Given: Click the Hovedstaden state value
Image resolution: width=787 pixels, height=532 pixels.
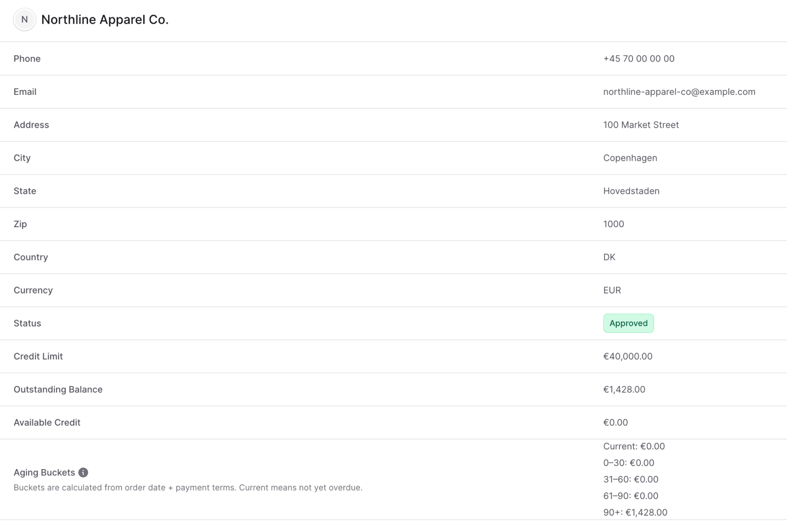Looking at the screenshot, I should tap(631, 191).
